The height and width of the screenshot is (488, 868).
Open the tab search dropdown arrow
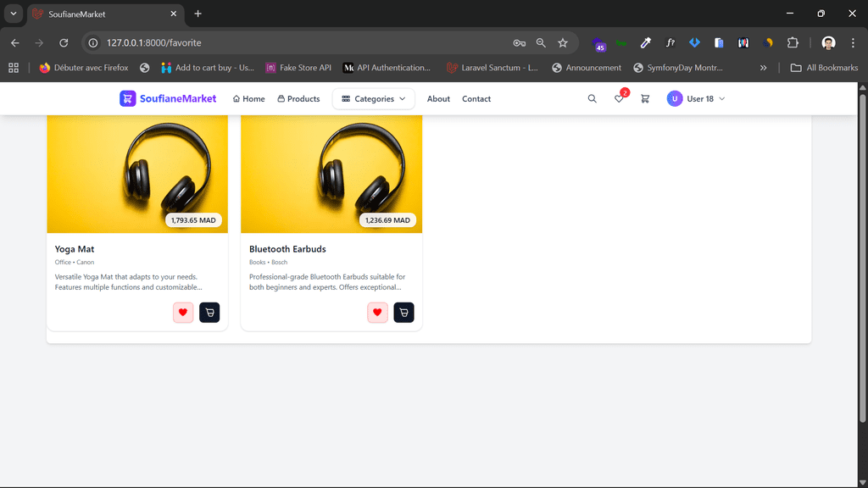[x=14, y=14]
